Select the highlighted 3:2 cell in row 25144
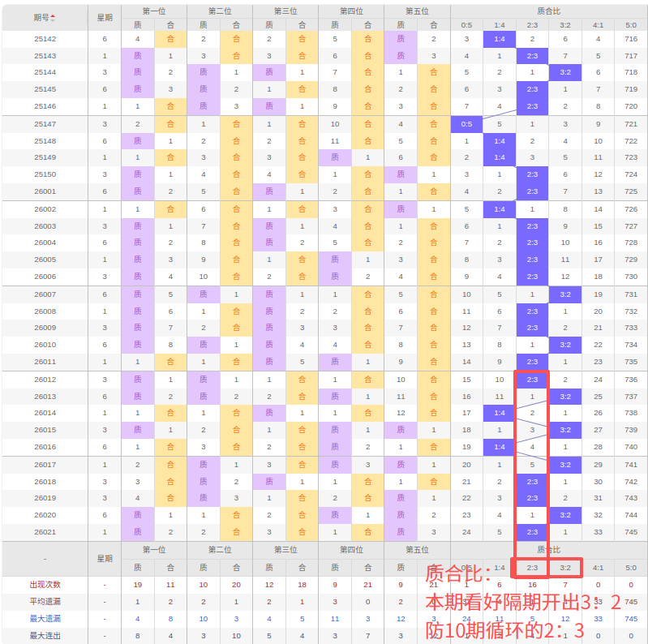 tap(565, 72)
